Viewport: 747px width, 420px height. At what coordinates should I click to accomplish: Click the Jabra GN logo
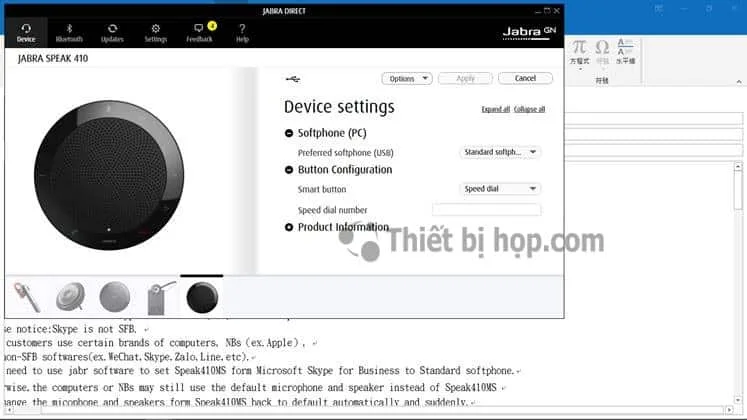pyautogui.click(x=529, y=32)
